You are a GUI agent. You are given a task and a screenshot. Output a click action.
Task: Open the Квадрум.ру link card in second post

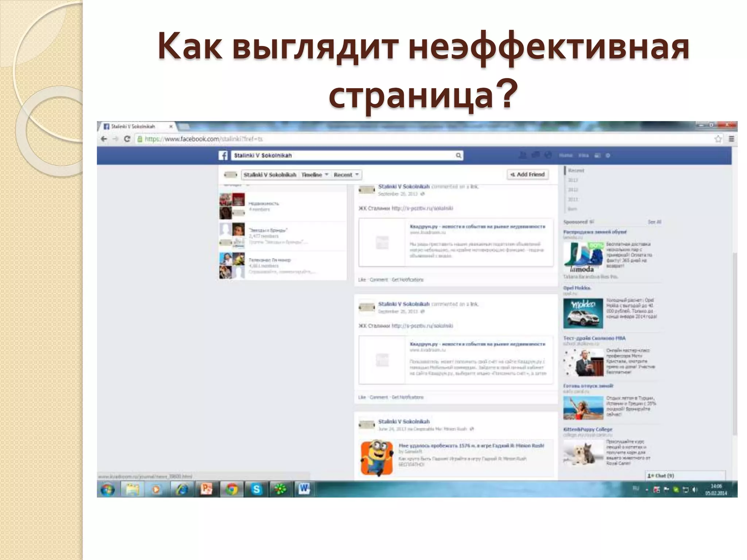pyautogui.click(x=456, y=360)
